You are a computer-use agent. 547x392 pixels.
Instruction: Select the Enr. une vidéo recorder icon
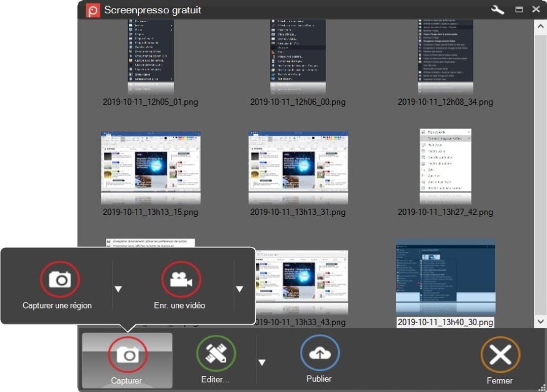[x=180, y=279]
